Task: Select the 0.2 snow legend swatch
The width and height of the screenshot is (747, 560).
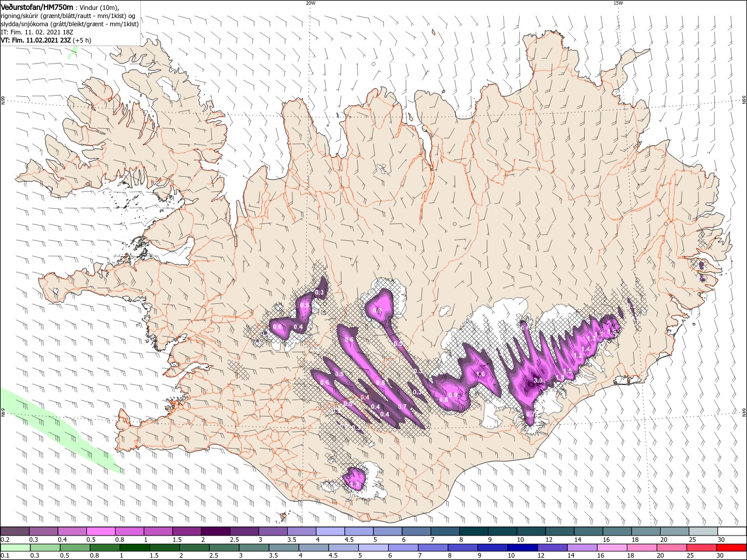Action: [x=15, y=531]
